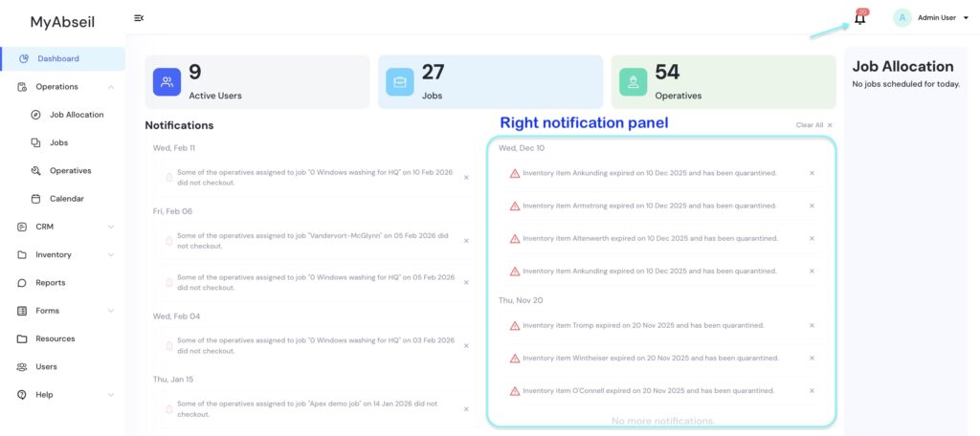Dismiss the O'Connell expired inventory notification
The image size is (980, 436).
click(x=812, y=391)
